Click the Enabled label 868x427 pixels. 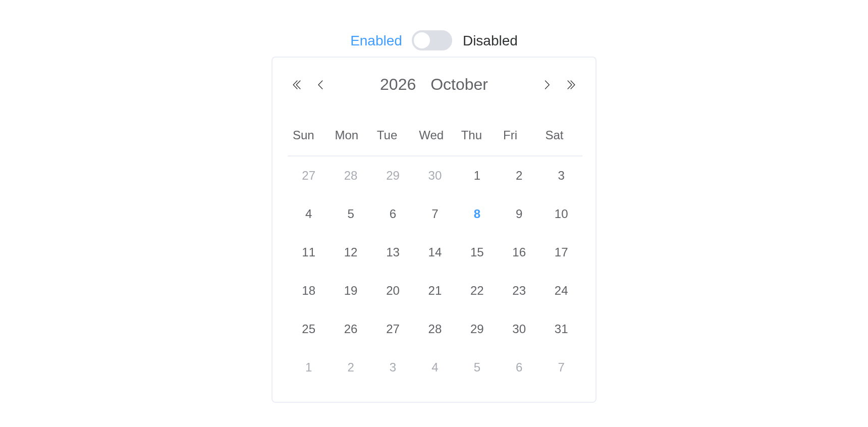coord(376,41)
